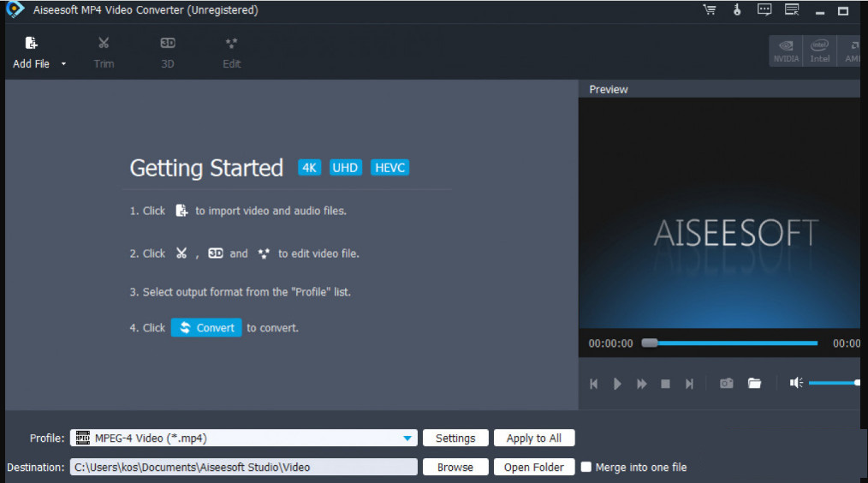
Task: Click the preview seek bar
Action: pyautogui.click(x=729, y=343)
